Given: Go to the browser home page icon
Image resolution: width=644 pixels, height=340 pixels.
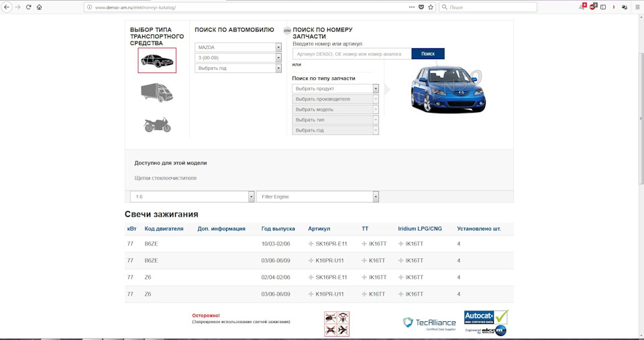Looking at the screenshot, I should [x=39, y=7].
